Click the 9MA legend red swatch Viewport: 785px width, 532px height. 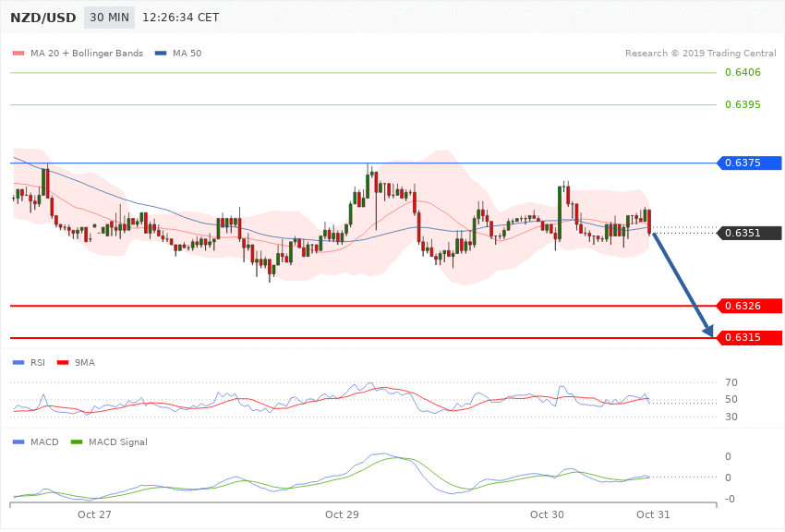[63, 362]
